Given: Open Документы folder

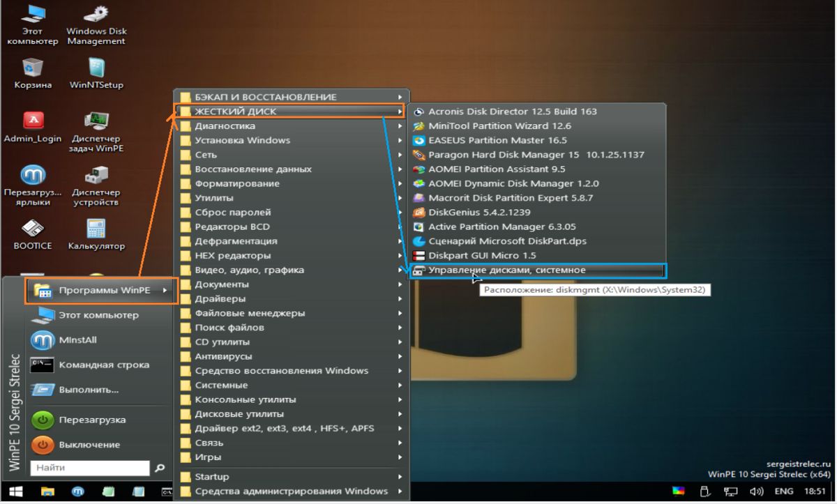Looking at the screenshot, I should click(x=290, y=284).
